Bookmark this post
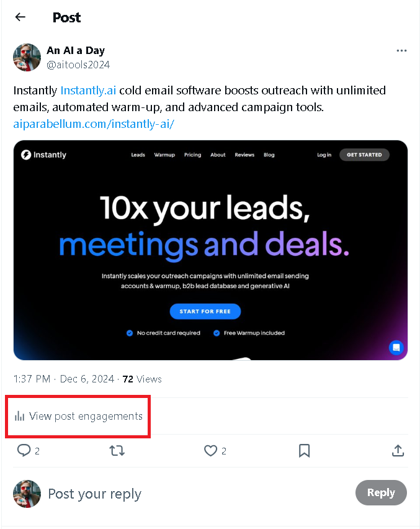 (304, 451)
